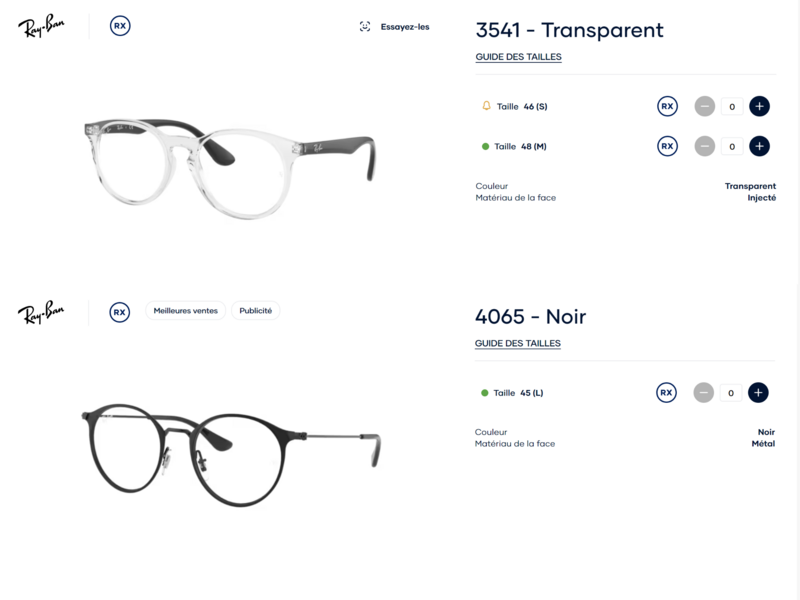Increase quantity for Taille 45 (L)
The image size is (800, 600).
coord(758,392)
